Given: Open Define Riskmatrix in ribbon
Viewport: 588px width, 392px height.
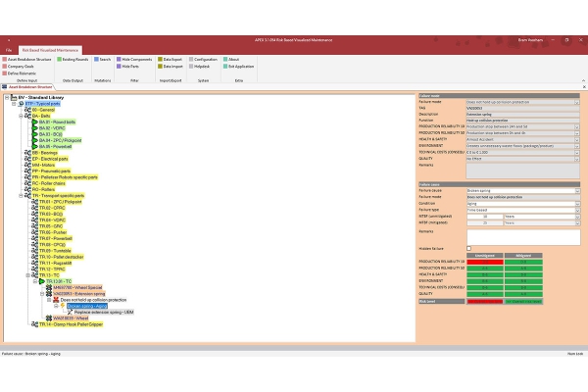Looking at the screenshot, I should click(20, 73).
